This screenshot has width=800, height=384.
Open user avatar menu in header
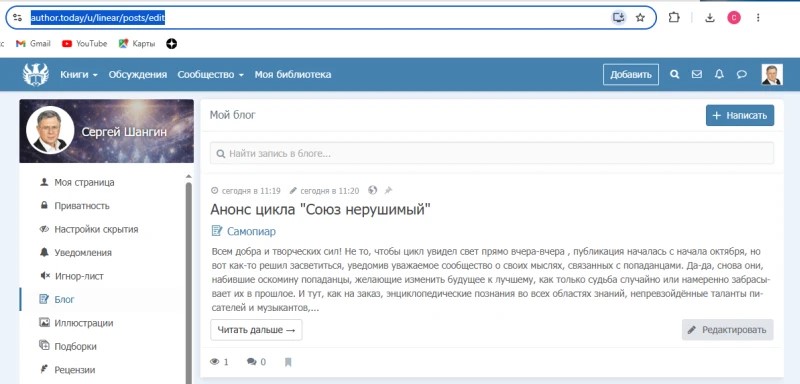coord(772,74)
